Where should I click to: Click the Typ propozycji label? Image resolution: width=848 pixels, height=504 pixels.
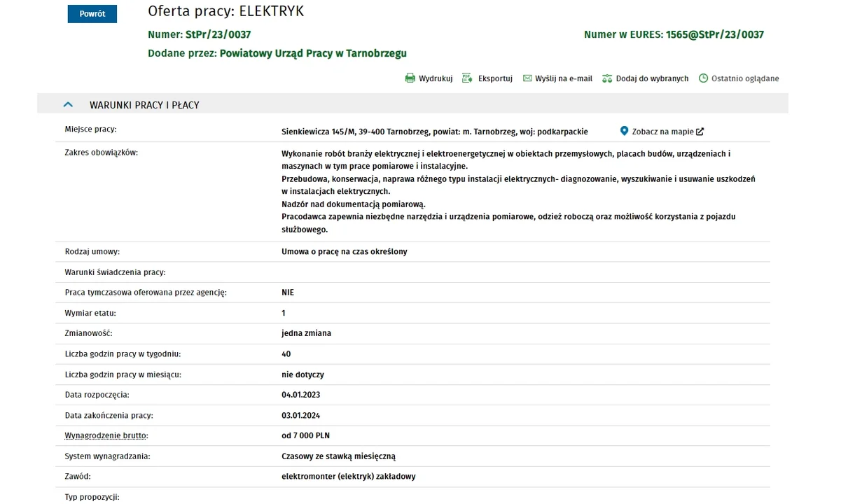(92, 497)
